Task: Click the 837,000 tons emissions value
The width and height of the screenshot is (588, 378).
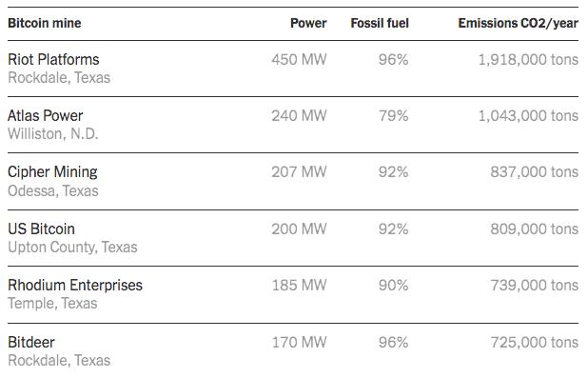Action: click(534, 172)
